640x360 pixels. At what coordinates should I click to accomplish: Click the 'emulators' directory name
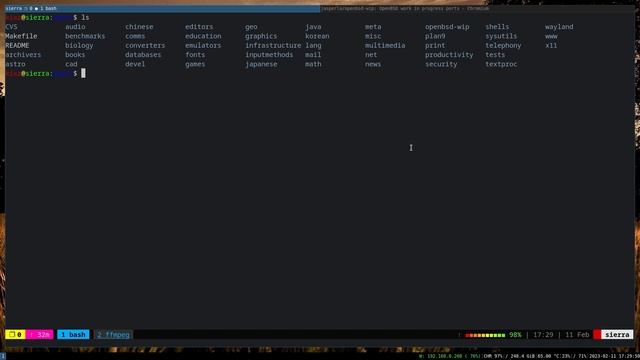point(203,46)
